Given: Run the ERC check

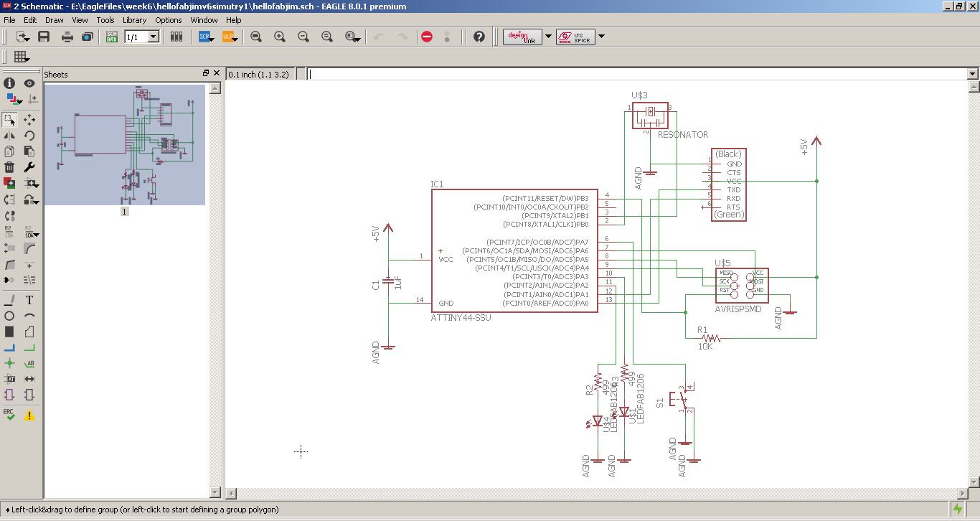Looking at the screenshot, I should click(x=9, y=415).
